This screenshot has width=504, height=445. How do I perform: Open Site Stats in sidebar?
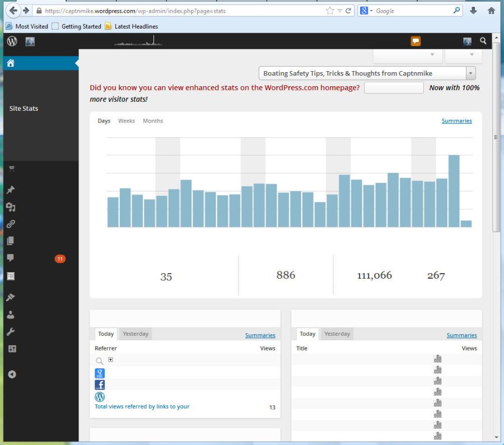(24, 109)
